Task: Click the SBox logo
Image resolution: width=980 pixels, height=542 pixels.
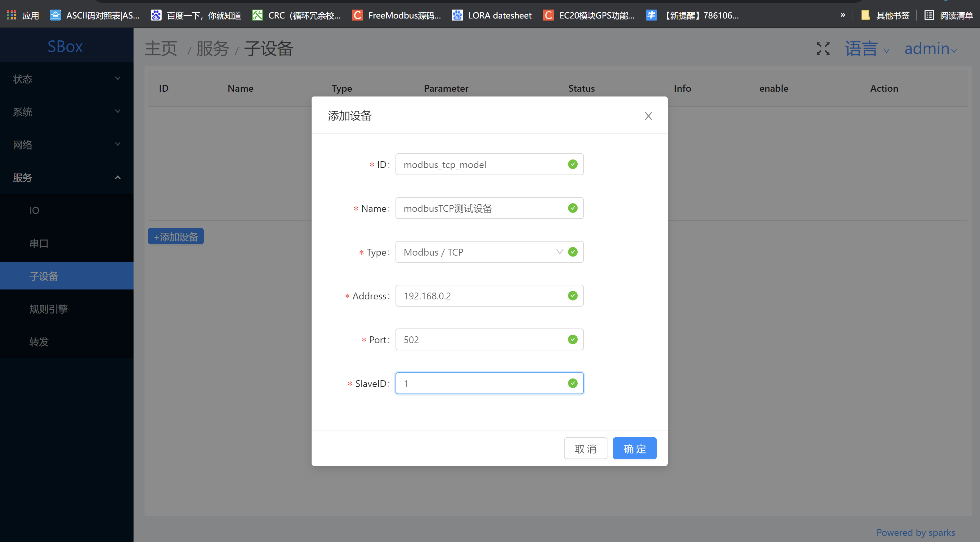Action: [x=65, y=47]
